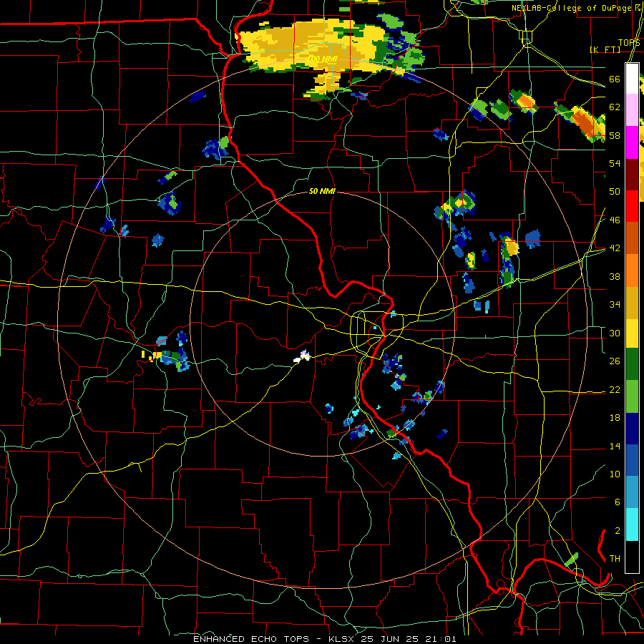
Task: Click the "18" legend value
Action: coord(615,418)
